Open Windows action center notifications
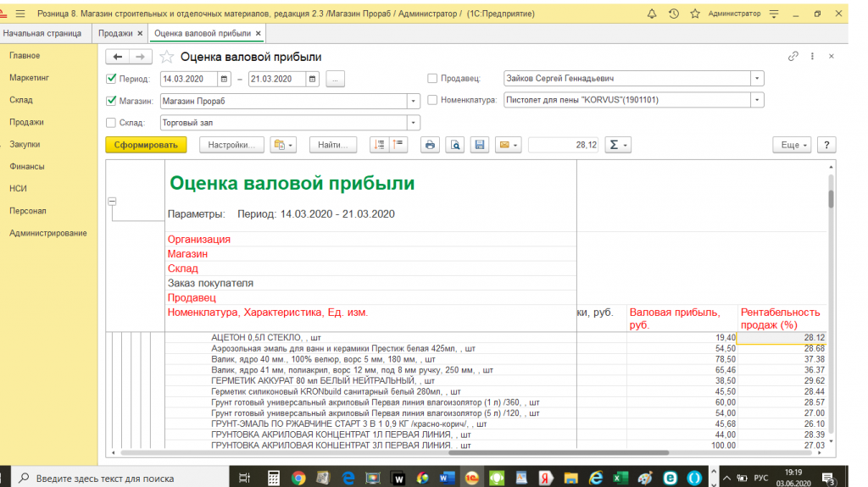The image size is (868, 487). [x=828, y=478]
